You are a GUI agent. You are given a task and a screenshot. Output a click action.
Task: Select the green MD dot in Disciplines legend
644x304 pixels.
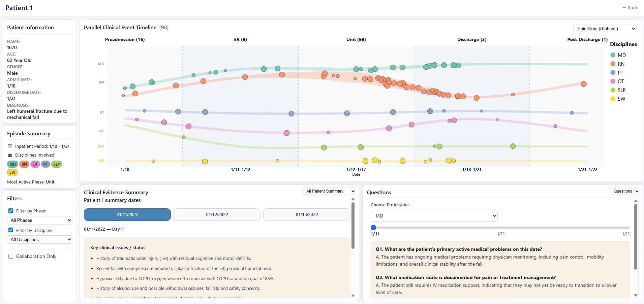coord(613,55)
